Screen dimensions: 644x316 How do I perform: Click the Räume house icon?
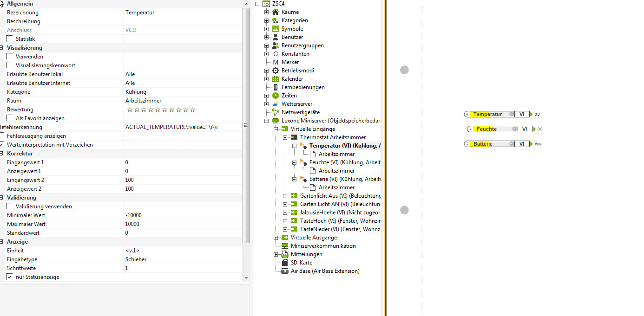[x=276, y=12]
